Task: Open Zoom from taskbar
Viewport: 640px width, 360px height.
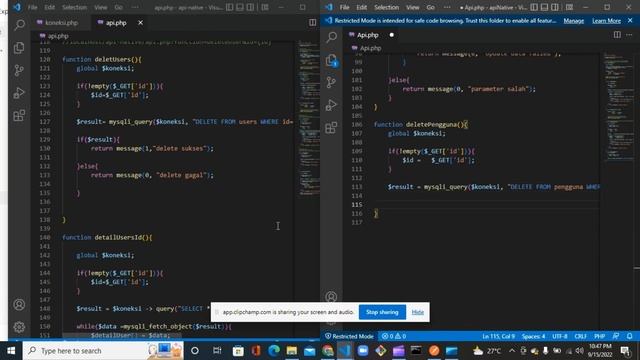Action: 362,351
